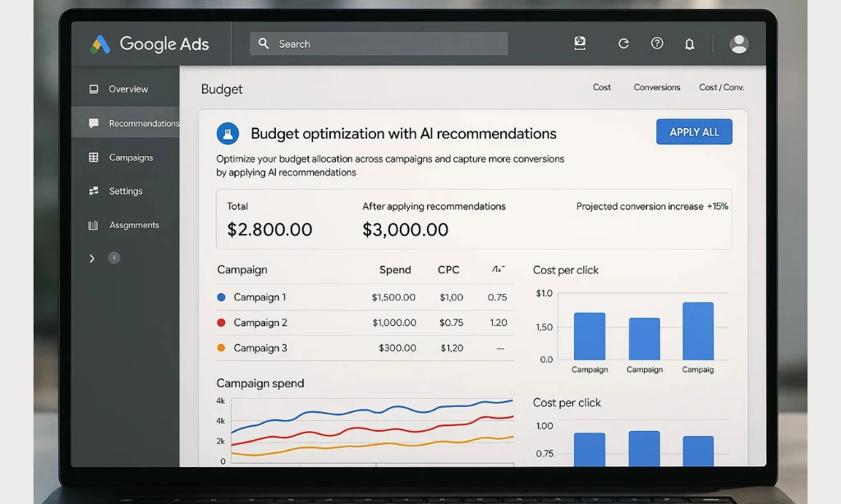This screenshot has width=841, height=504.
Task: Sort by the Spend column header
Action: click(395, 270)
